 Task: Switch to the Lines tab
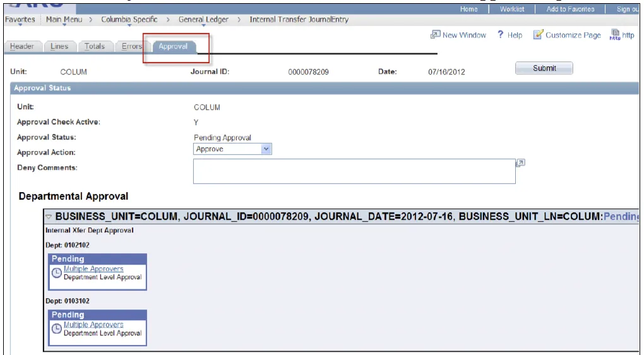click(59, 47)
